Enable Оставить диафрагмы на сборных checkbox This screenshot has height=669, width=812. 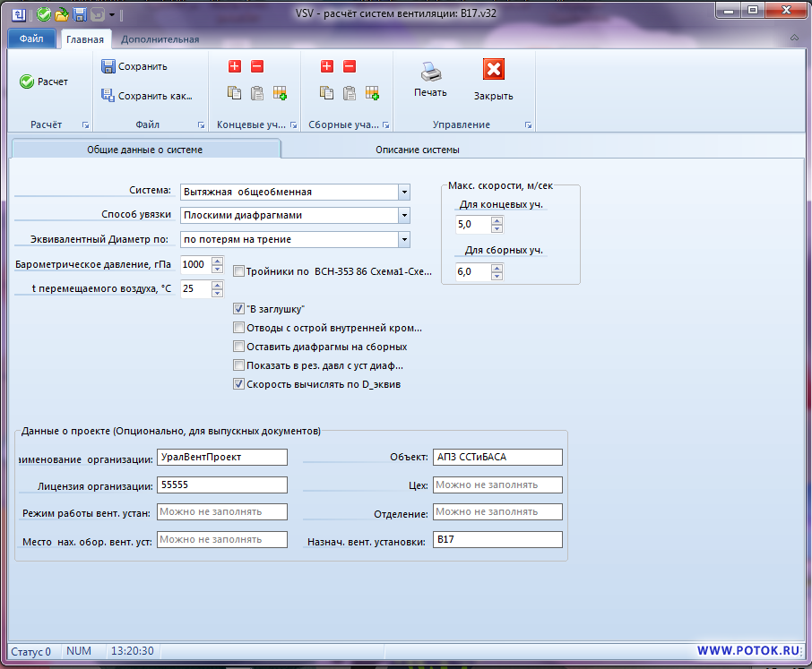point(238,347)
